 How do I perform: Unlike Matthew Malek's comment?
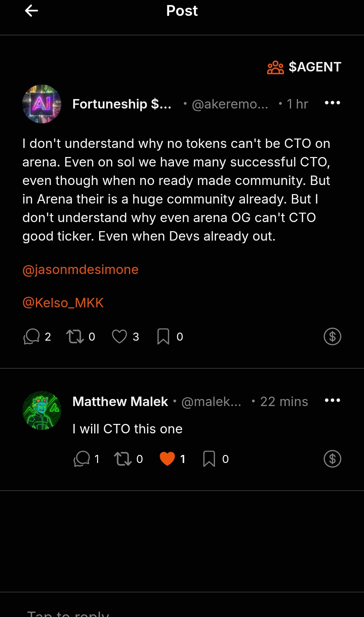point(167,459)
